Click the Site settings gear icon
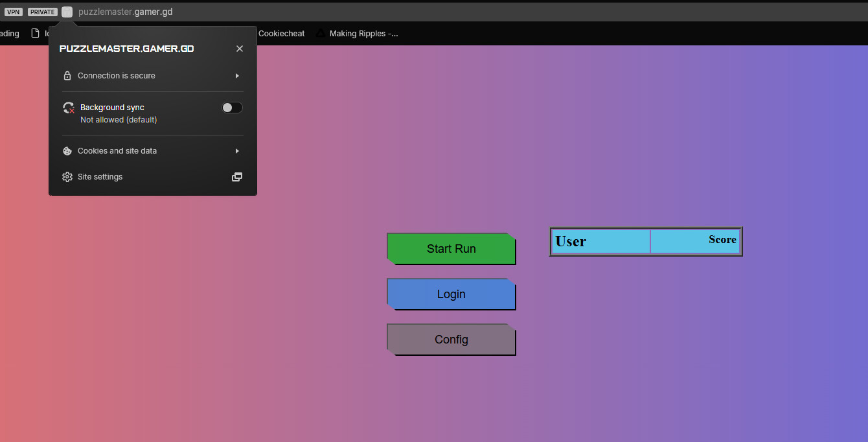The height and width of the screenshot is (442, 868). pyautogui.click(x=67, y=177)
